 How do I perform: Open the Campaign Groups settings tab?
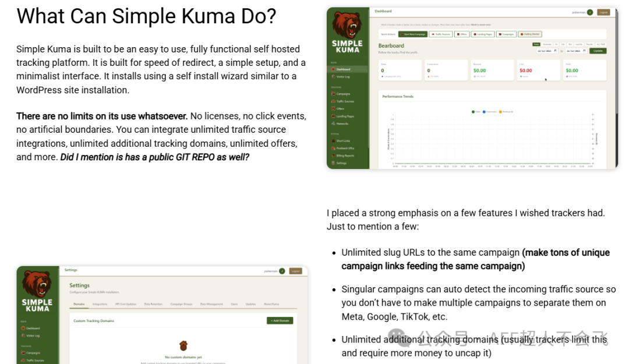coord(181,304)
